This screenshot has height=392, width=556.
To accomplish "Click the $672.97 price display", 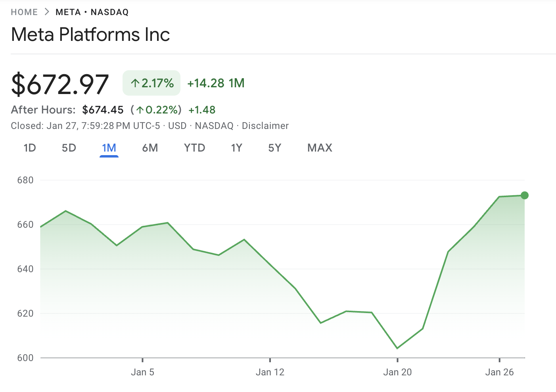I will coord(60,83).
